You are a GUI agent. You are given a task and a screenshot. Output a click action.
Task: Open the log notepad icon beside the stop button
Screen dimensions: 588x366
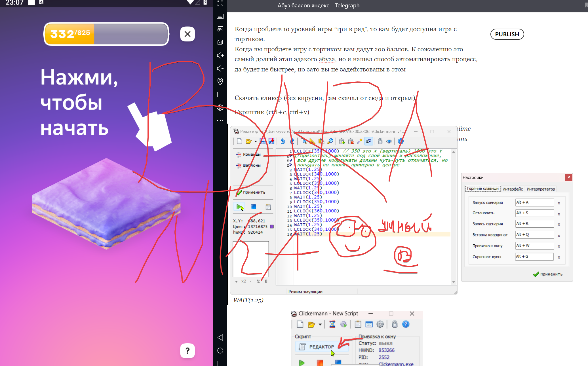[x=268, y=207]
